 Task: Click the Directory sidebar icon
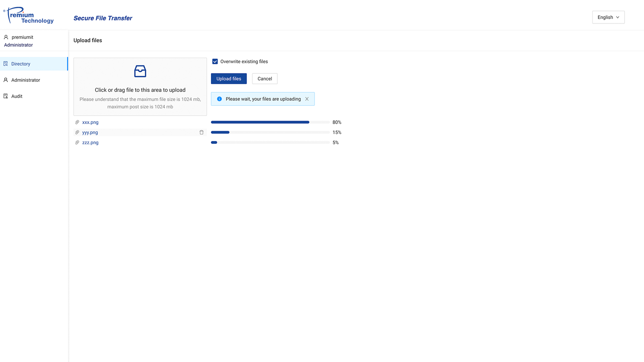6,64
